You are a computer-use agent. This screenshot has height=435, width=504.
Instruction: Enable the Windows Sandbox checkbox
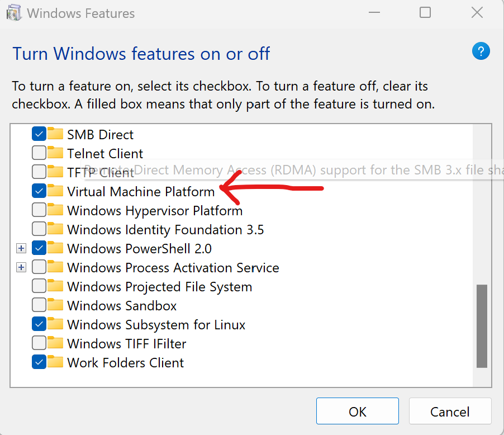(x=39, y=305)
